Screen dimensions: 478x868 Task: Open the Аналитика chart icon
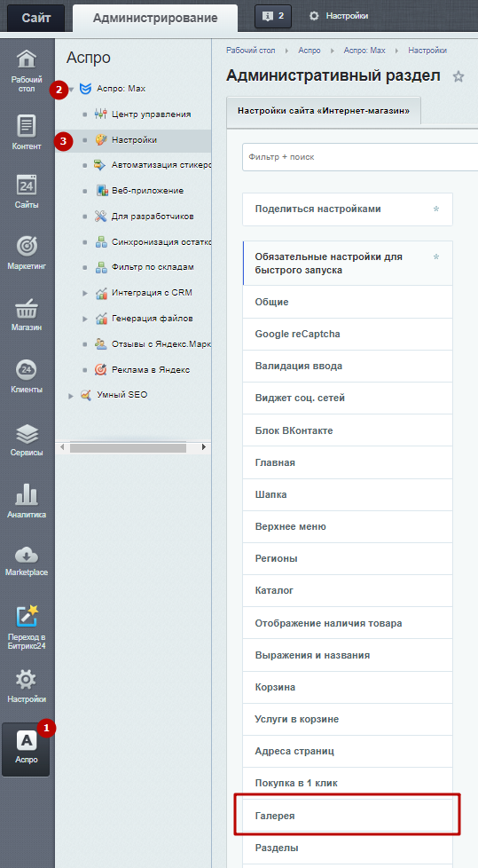click(x=27, y=493)
